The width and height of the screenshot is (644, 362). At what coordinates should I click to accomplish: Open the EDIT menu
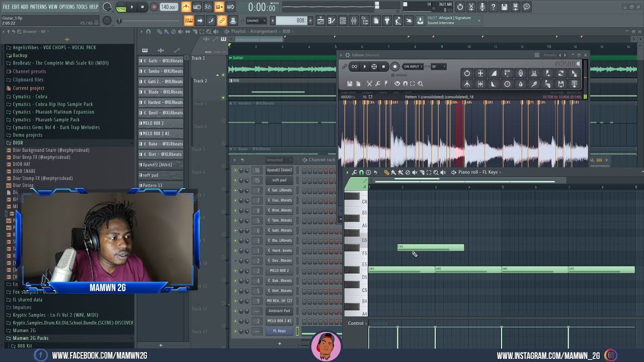click(16, 7)
